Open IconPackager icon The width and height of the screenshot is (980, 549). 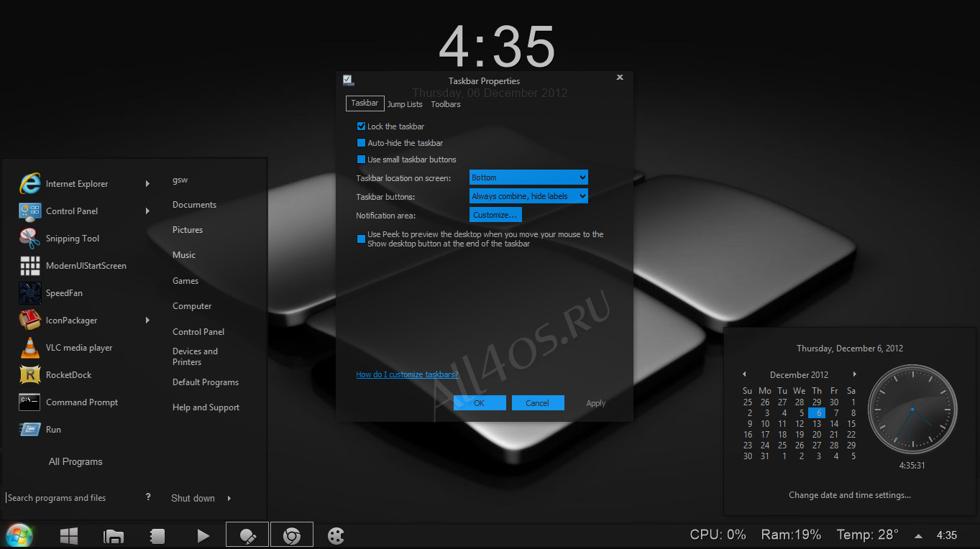point(29,320)
